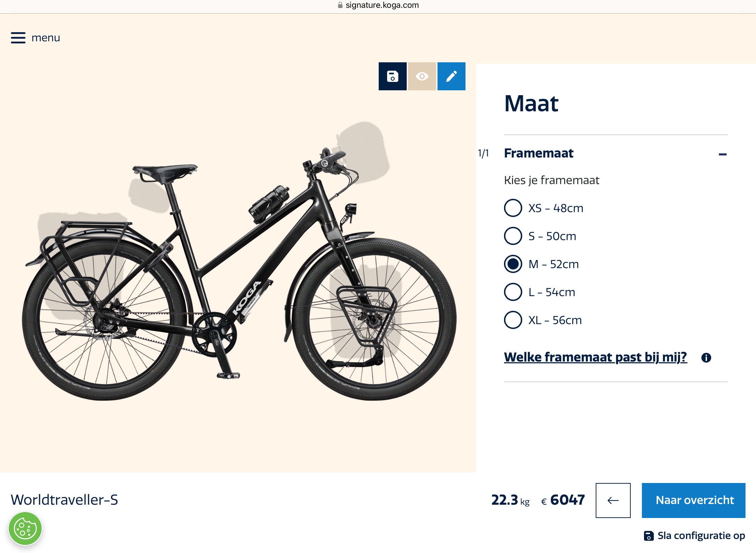Click the Framemaat section heading
Viewport: 756px width, 553px height.
tap(539, 153)
